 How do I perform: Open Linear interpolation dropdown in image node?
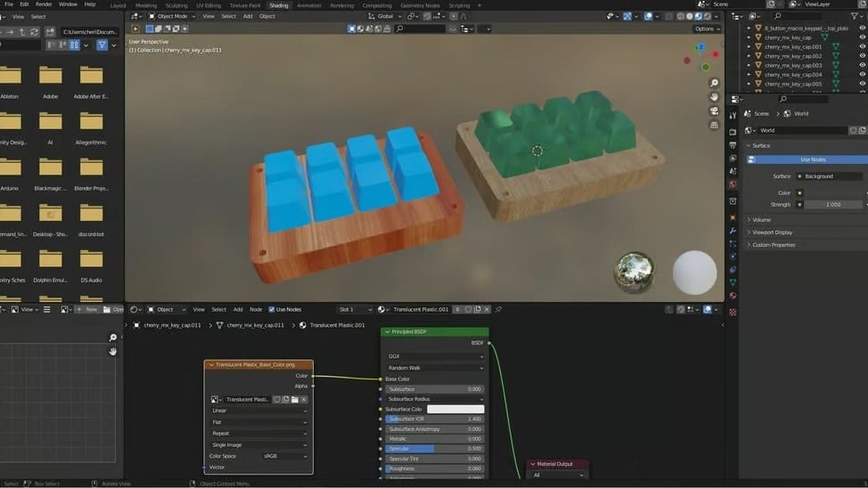click(258, 411)
